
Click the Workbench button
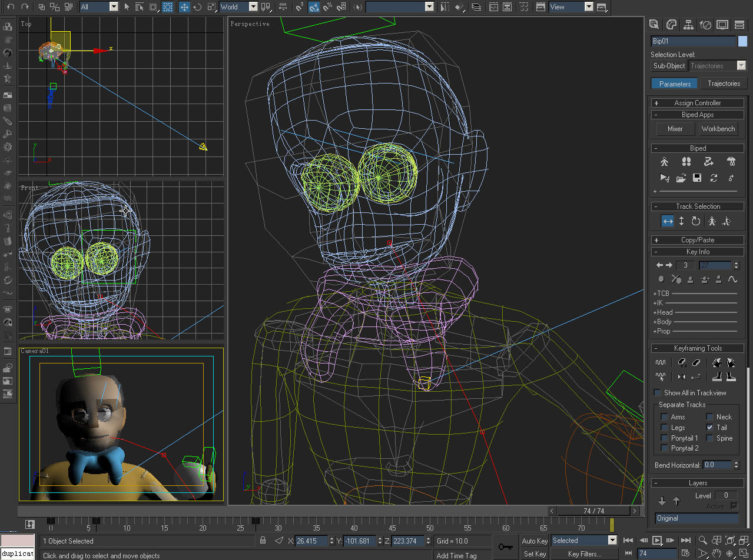(x=718, y=129)
